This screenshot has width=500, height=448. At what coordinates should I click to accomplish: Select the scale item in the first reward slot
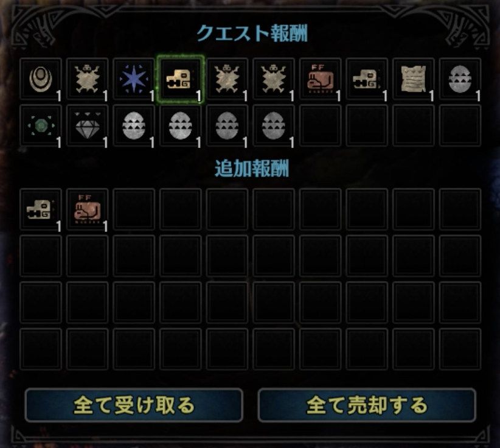41,79
